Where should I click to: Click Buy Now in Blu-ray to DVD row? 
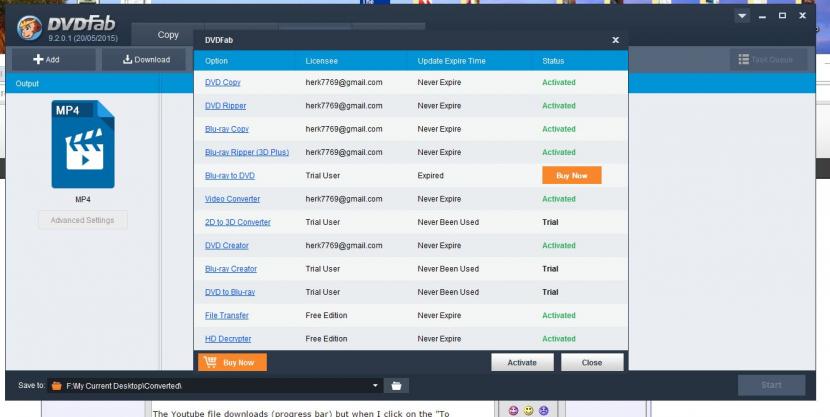tap(572, 176)
